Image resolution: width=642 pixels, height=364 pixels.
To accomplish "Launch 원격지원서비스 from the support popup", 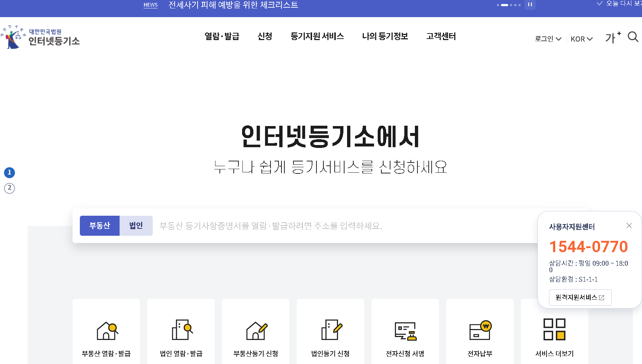I will [x=580, y=297].
